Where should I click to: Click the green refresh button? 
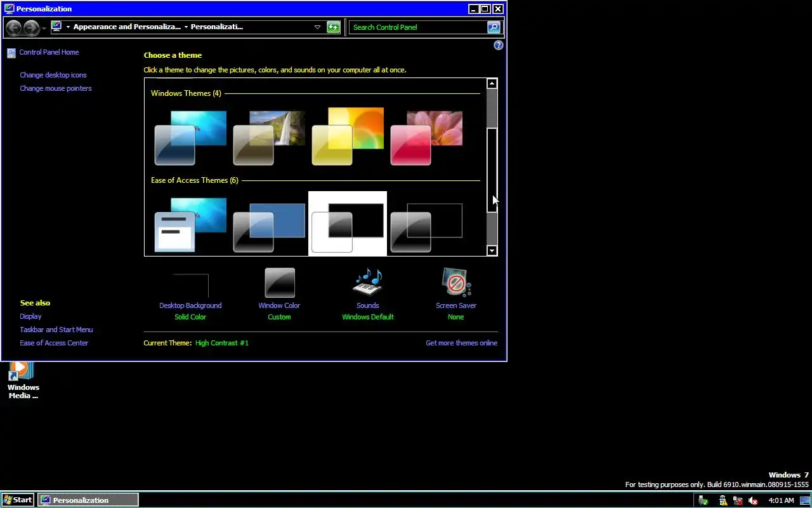point(333,27)
